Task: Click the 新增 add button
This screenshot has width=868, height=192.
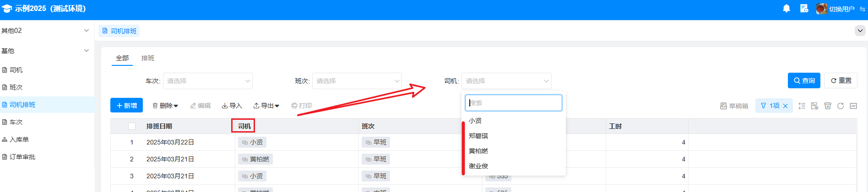Action: coord(126,106)
